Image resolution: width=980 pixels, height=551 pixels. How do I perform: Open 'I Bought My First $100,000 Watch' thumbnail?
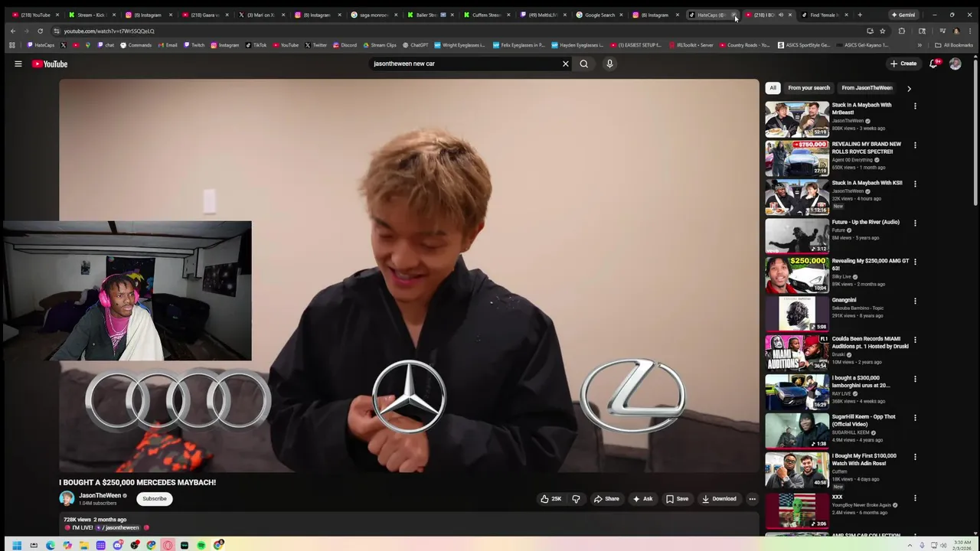tap(796, 470)
